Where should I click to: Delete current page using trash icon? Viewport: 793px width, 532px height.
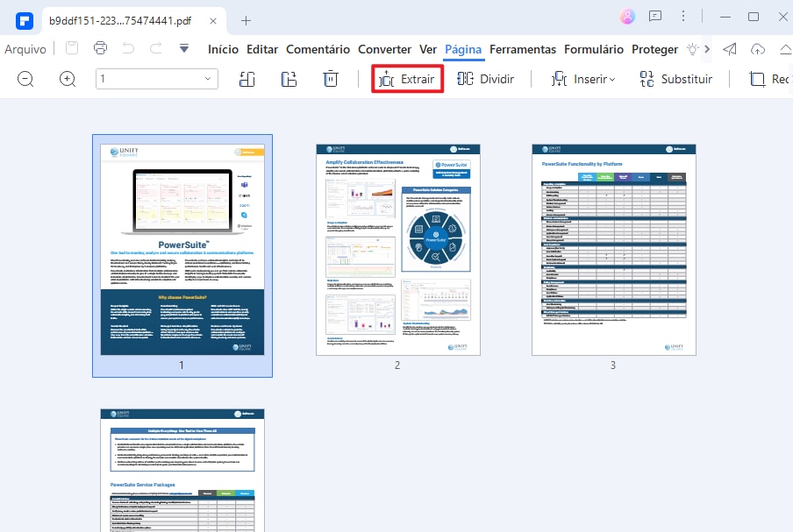[330, 78]
